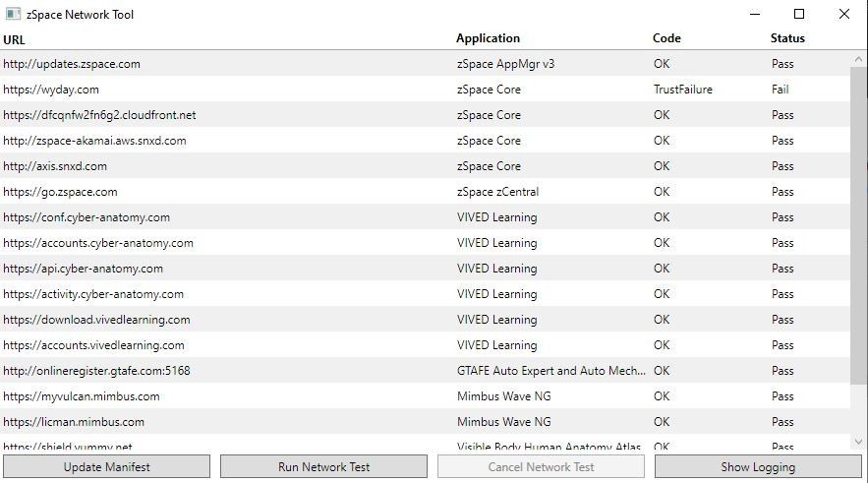
Task: Select the https://go.zspace.com URL
Action: (60, 192)
